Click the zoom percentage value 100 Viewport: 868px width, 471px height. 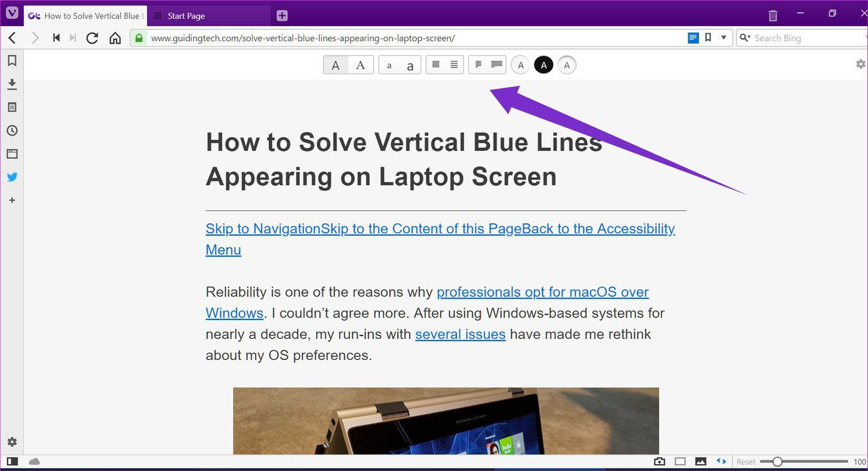pyautogui.click(x=861, y=462)
